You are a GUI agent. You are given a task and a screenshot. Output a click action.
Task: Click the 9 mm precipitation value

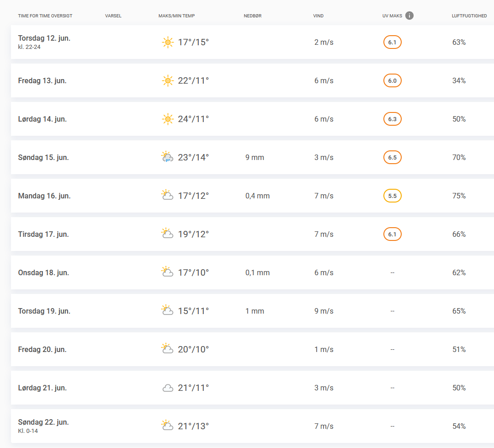(255, 157)
